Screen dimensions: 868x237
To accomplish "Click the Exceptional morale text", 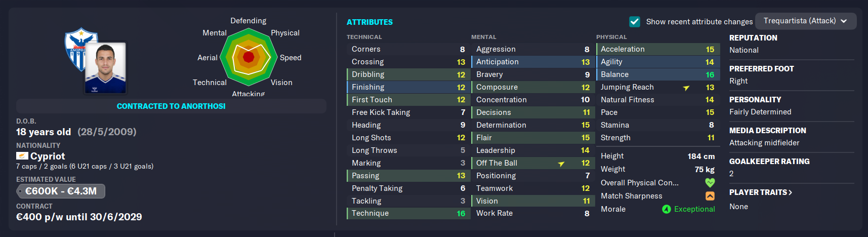I will [x=694, y=209].
